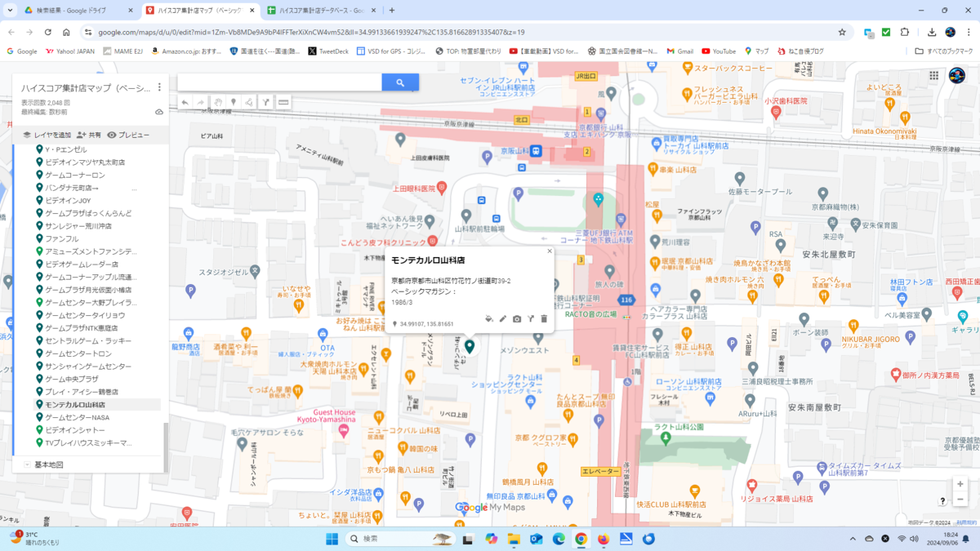Reload the page in Chrome
This screenshot has width=980, height=551.
coord(48,32)
